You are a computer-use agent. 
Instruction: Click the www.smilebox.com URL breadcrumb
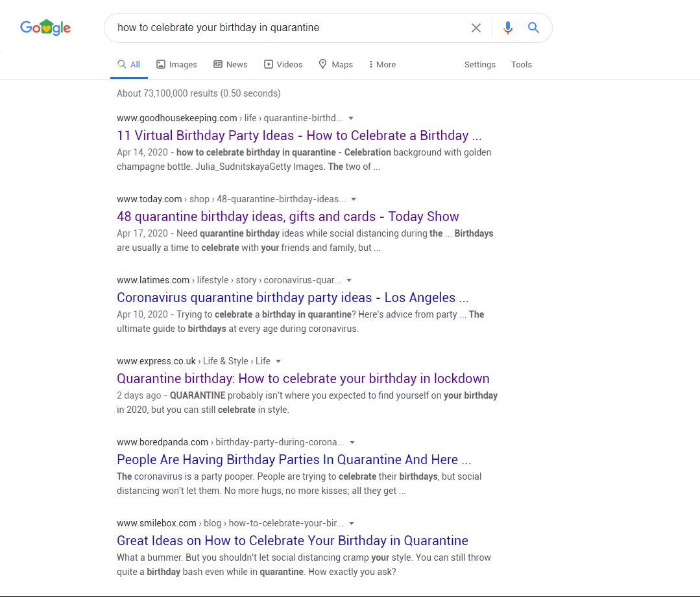pyautogui.click(x=230, y=523)
